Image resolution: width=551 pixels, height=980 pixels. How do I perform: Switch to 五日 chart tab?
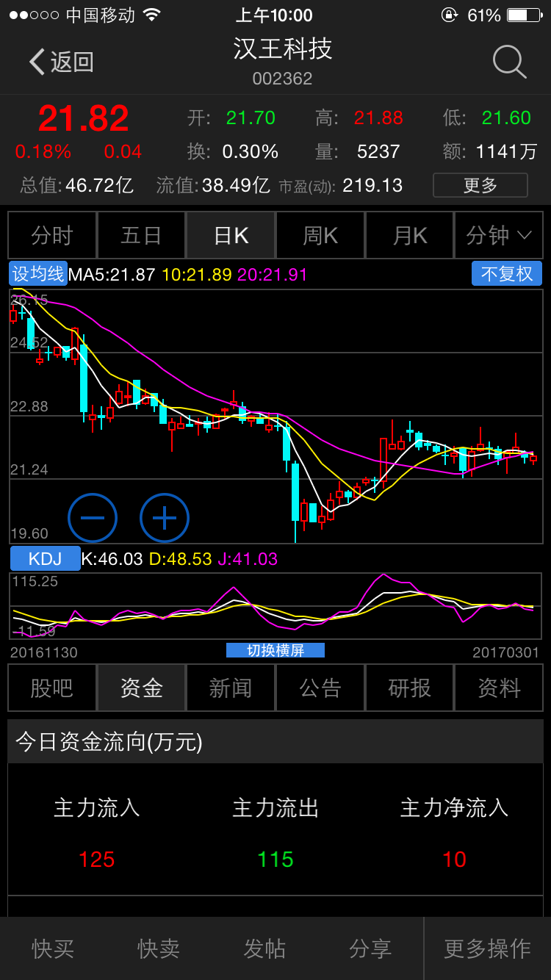tap(141, 236)
